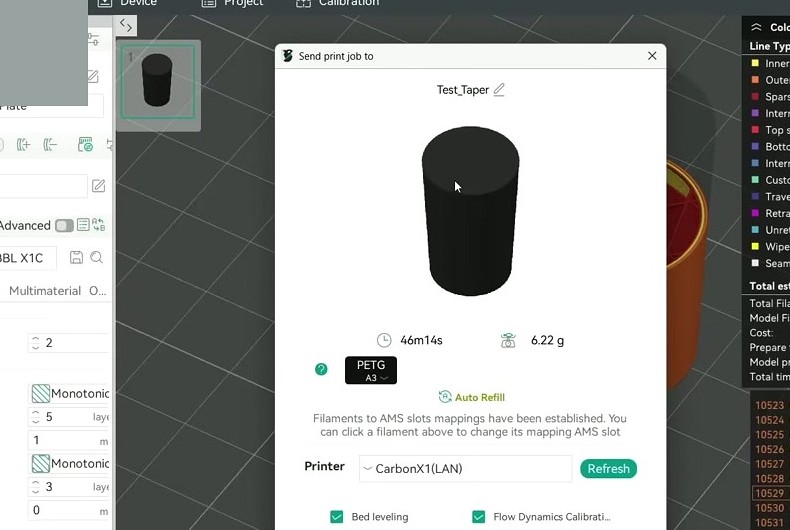Screen dimensions: 790x530
Task: Toggle the Advanced mode switch
Action: pos(64,225)
